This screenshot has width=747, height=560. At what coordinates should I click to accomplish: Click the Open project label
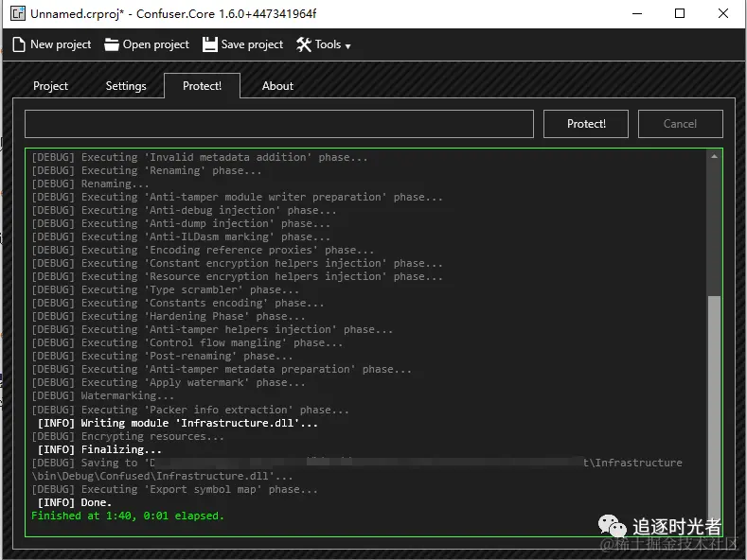pyautogui.click(x=156, y=44)
